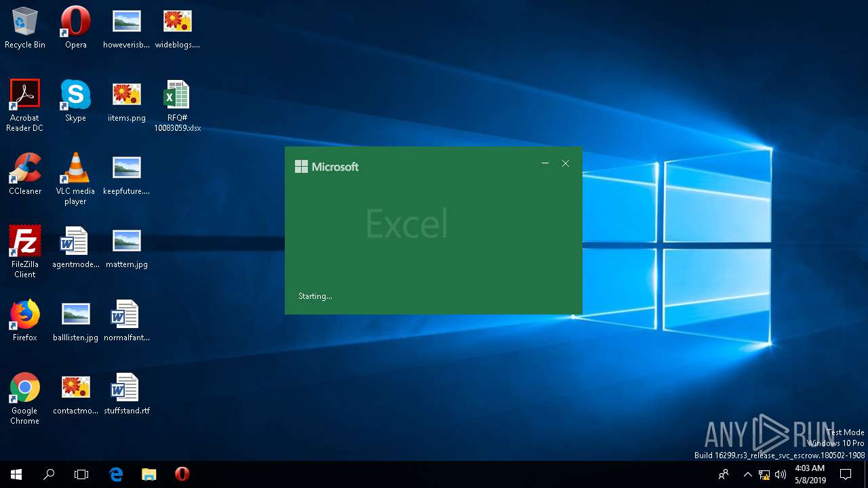Viewport: 868px width, 488px height.
Task: Select the wideblogs... image file
Action: 177,28
